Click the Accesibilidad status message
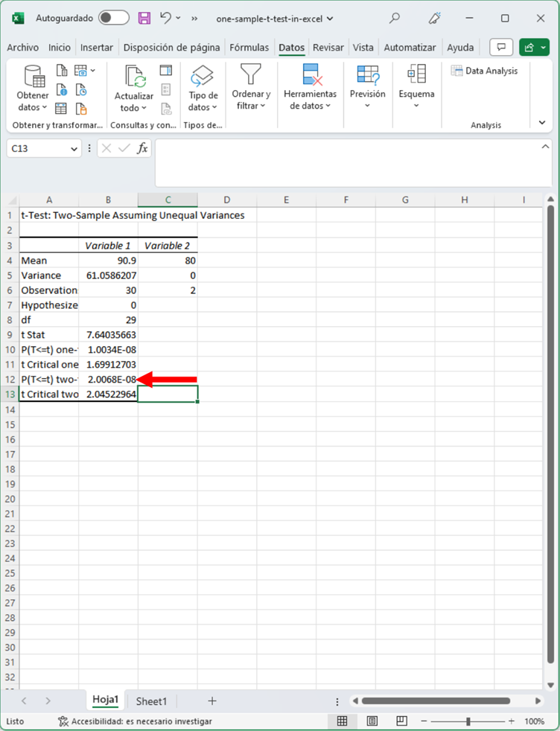The image size is (560, 731). coord(135,721)
